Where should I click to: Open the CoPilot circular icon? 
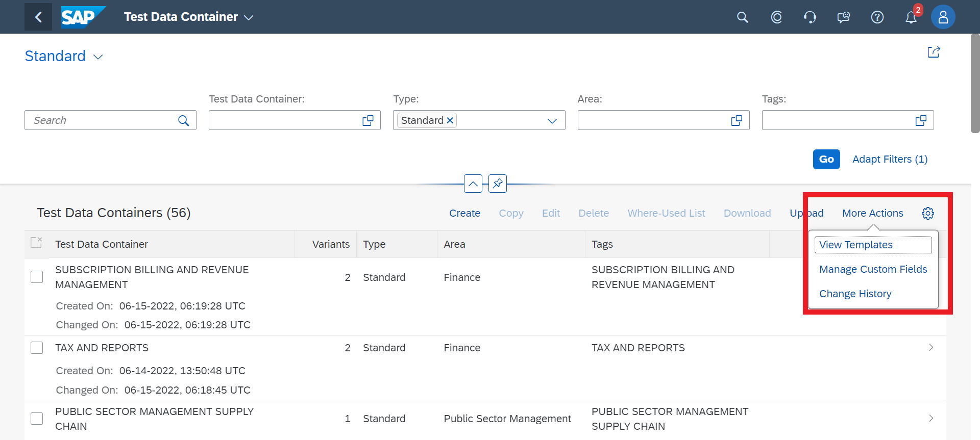pyautogui.click(x=776, y=17)
